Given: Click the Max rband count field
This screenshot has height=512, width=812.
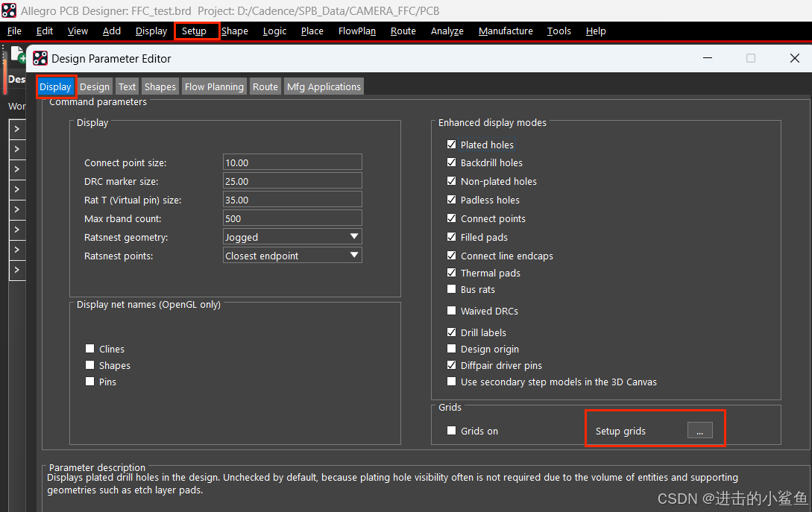Looking at the screenshot, I should [292, 218].
